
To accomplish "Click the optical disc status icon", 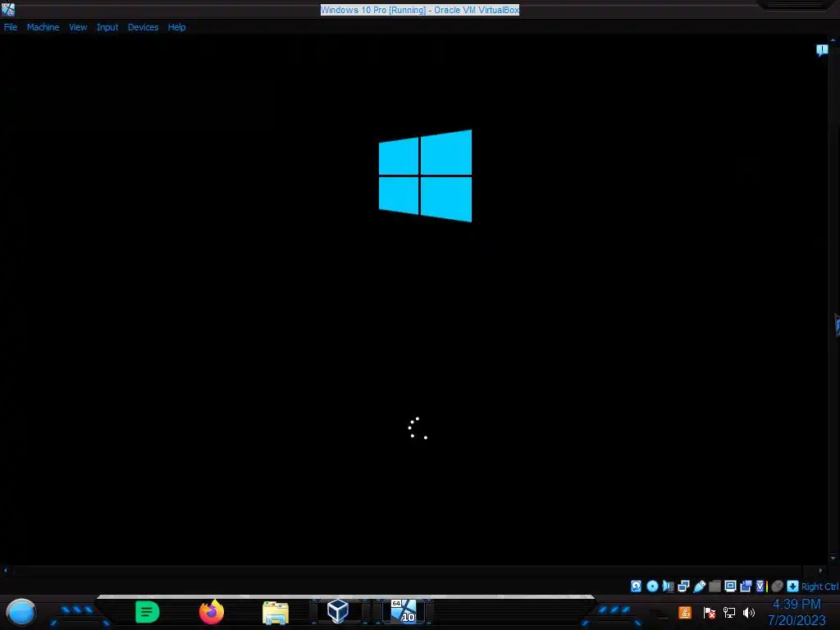I will tap(652, 586).
